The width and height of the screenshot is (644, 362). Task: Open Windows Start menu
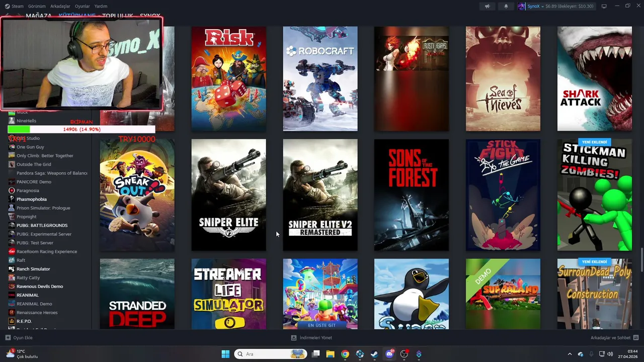tap(225, 354)
